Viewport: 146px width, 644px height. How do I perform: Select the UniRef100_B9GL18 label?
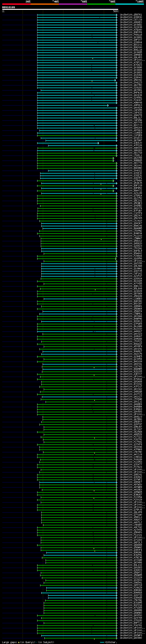click(x=131, y=50)
